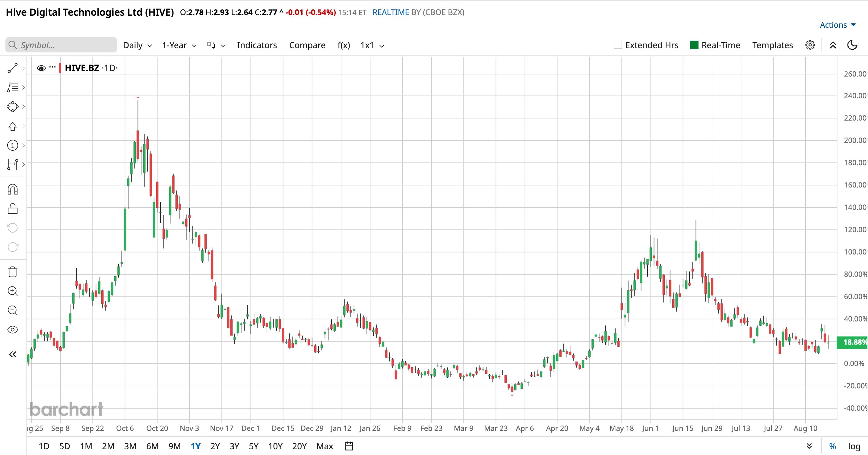868x455 pixels.
Task: Toggle percent scale mode
Action: point(832,446)
